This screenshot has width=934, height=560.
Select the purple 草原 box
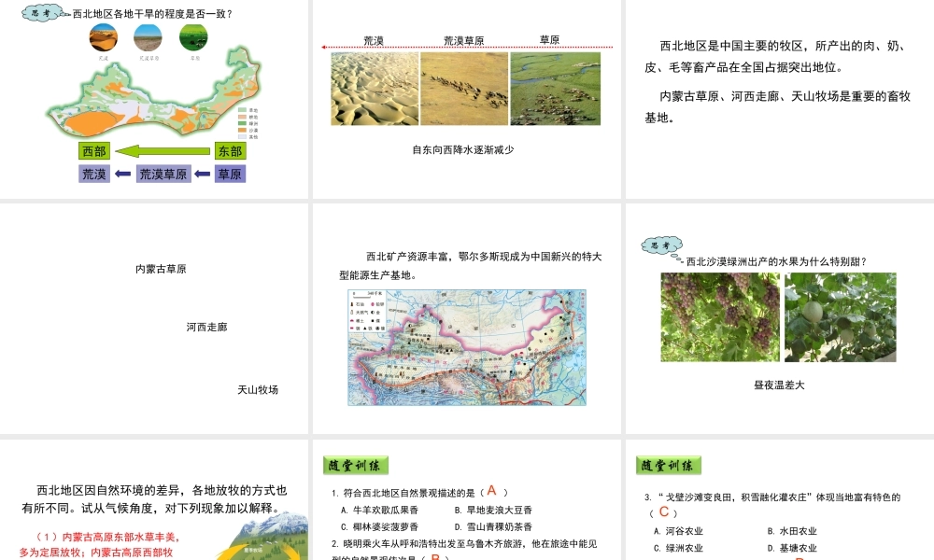point(230,174)
